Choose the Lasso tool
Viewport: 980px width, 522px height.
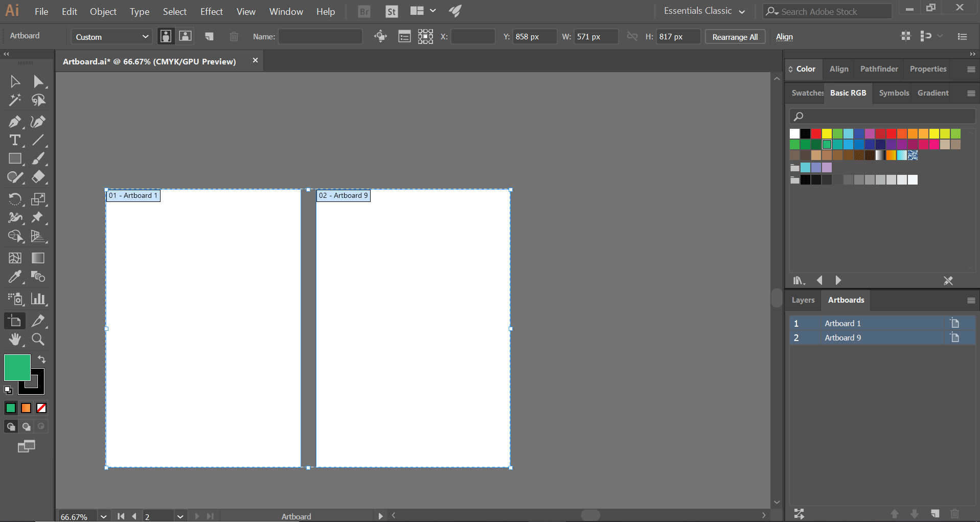point(38,100)
